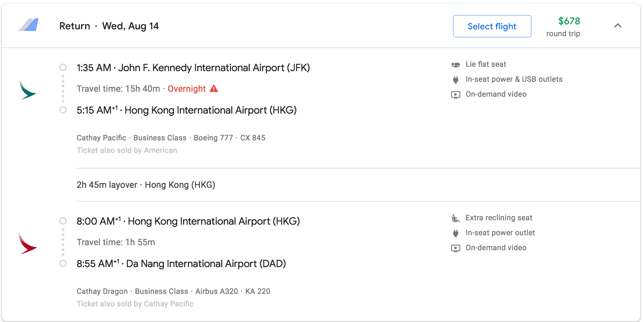Click the generic airline tail logo
The image size is (644, 322).
(x=28, y=25)
